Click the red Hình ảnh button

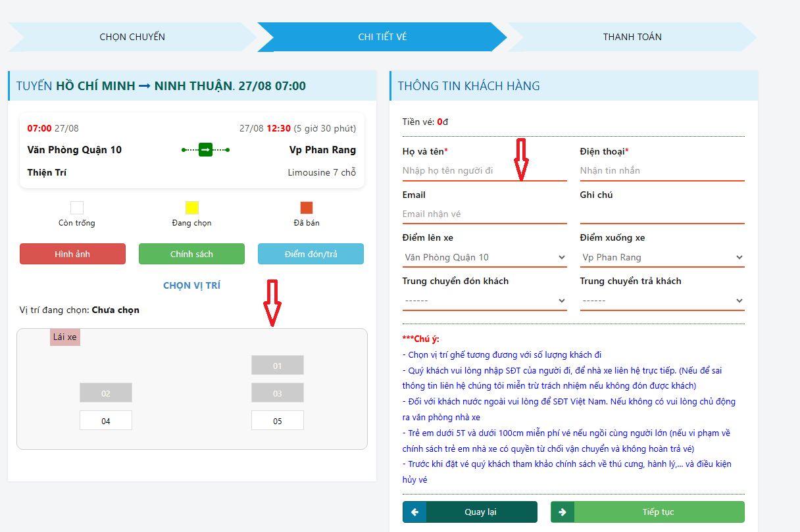[x=72, y=254]
